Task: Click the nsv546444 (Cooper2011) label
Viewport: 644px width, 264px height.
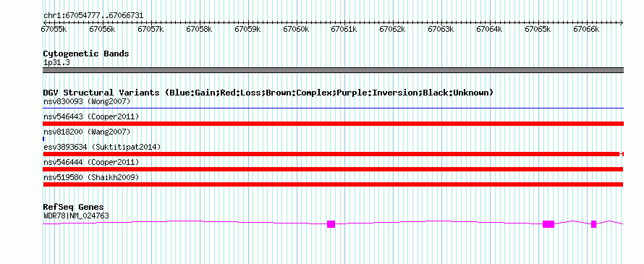Action: click(x=91, y=162)
